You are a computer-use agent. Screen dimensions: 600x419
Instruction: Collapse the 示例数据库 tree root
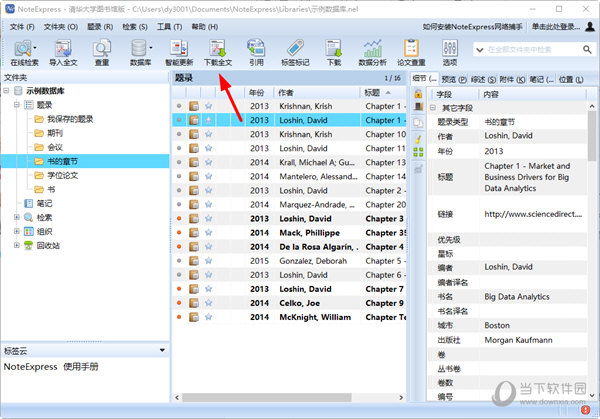click(x=6, y=91)
